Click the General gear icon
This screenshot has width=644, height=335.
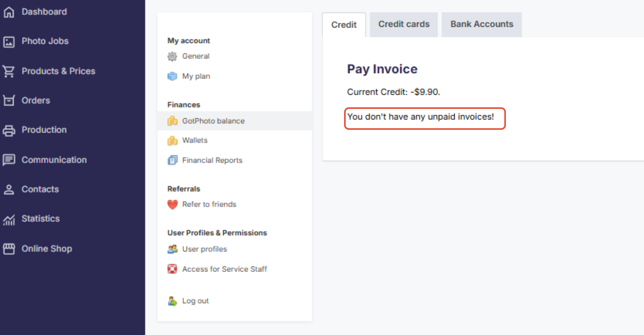pyautogui.click(x=172, y=56)
